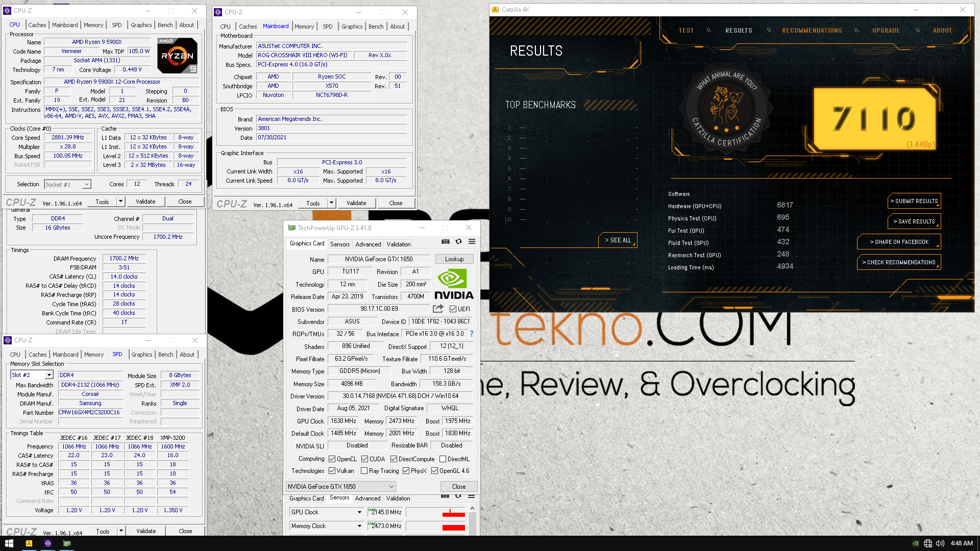Open the volume control in the tray

[x=940, y=543]
